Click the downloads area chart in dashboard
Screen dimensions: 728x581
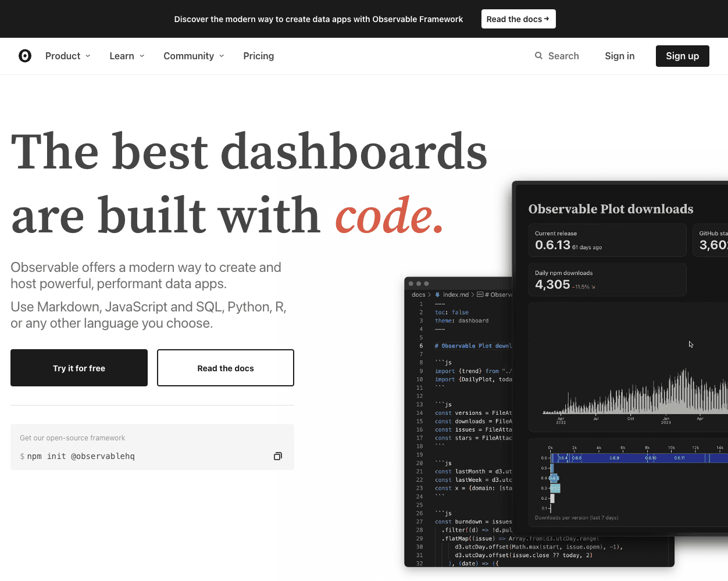click(628, 367)
